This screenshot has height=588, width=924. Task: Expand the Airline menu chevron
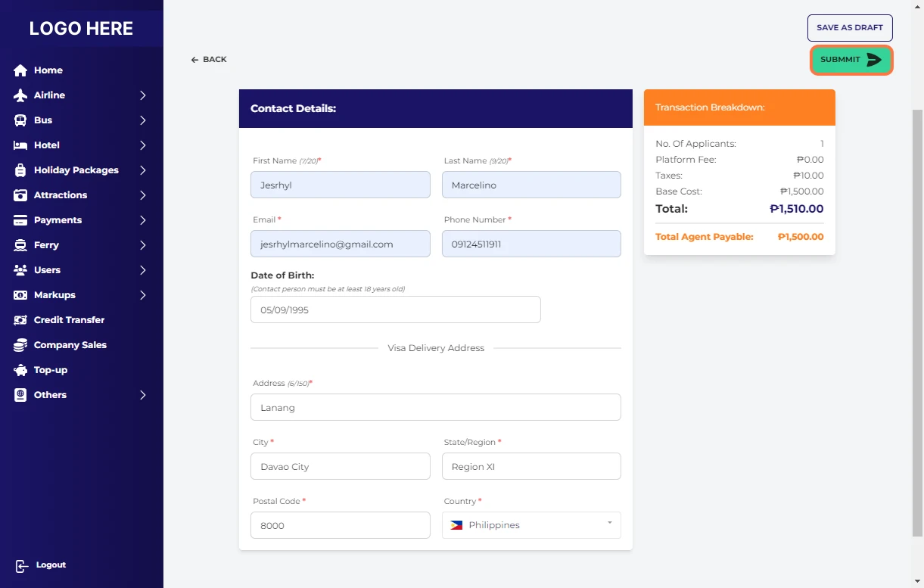click(142, 95)
